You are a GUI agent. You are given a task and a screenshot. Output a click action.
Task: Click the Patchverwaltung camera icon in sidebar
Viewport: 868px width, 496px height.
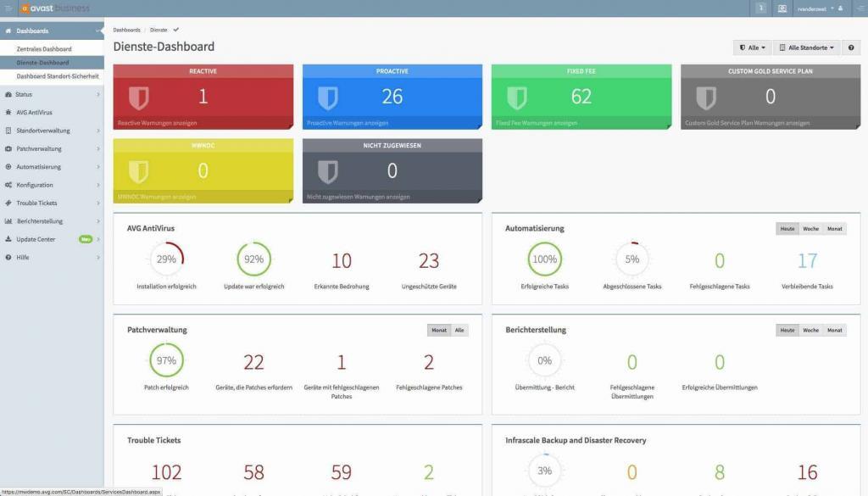10,148
